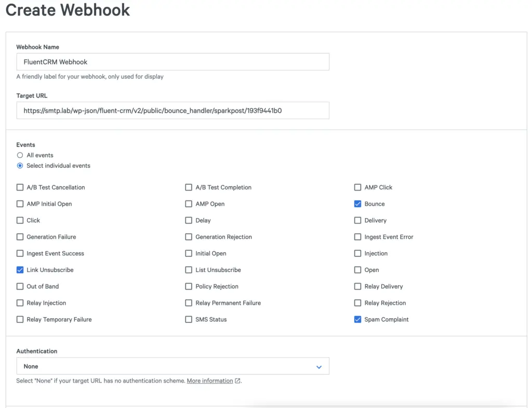Screen dimensions: 532x408
Task: Enable the Click event checkbox
Action: point(20,220)
